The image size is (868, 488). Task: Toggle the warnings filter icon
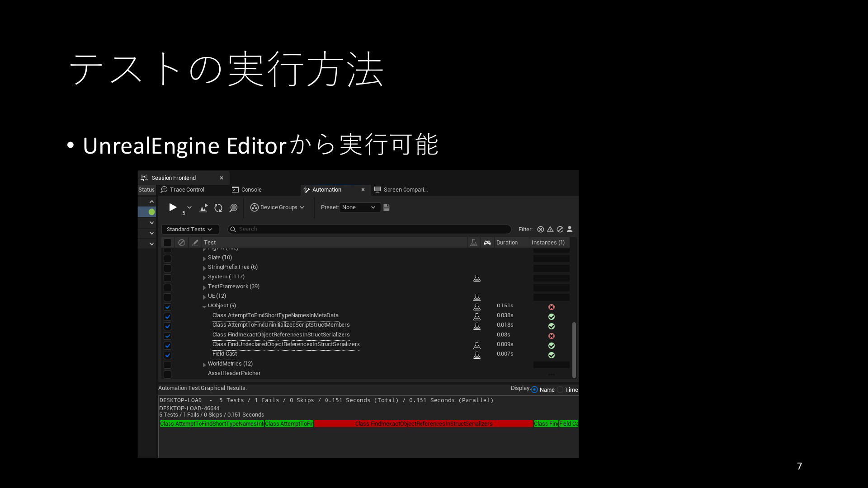point(550,230)
